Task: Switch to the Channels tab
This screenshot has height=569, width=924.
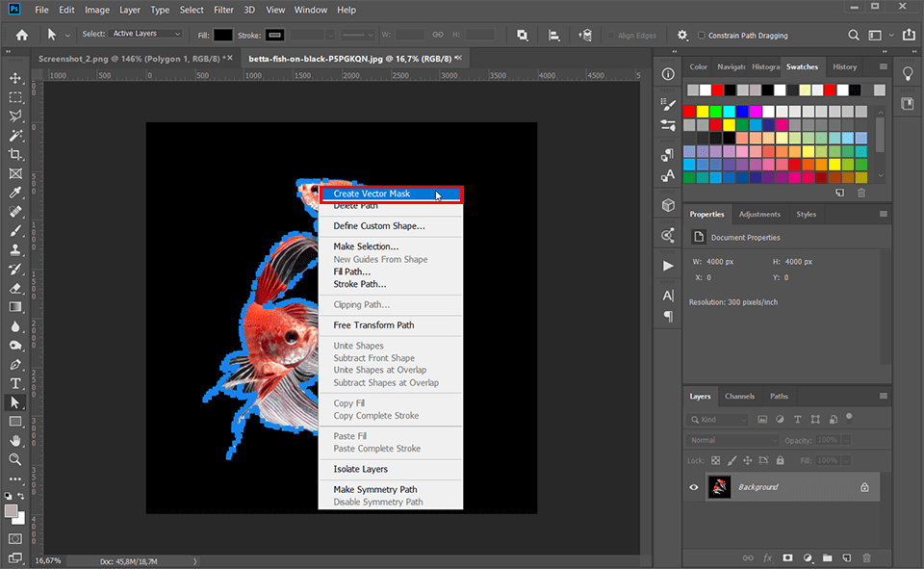Action: click(739, 397)
